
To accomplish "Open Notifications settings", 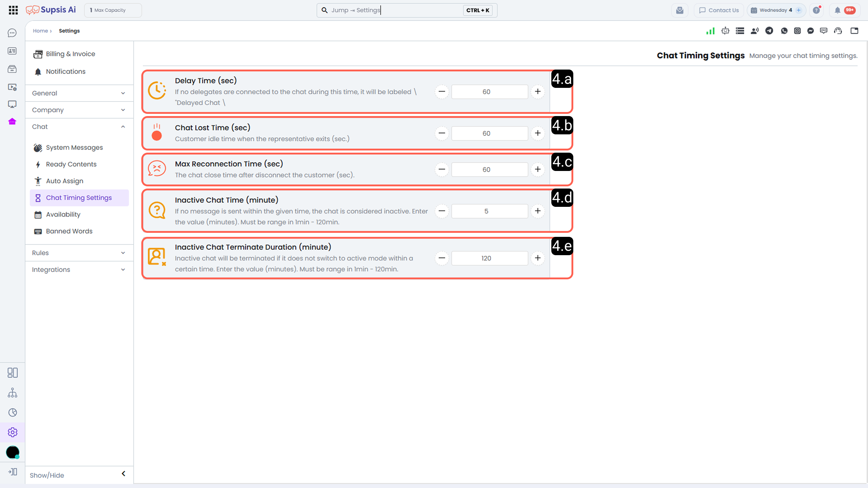I will pyautogui.click(x=79, y=72).
